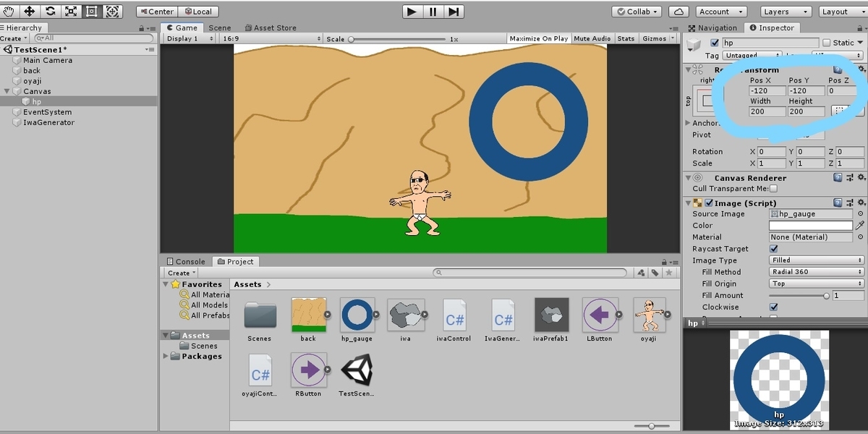Open the Cloud services icon

point(678,12)
